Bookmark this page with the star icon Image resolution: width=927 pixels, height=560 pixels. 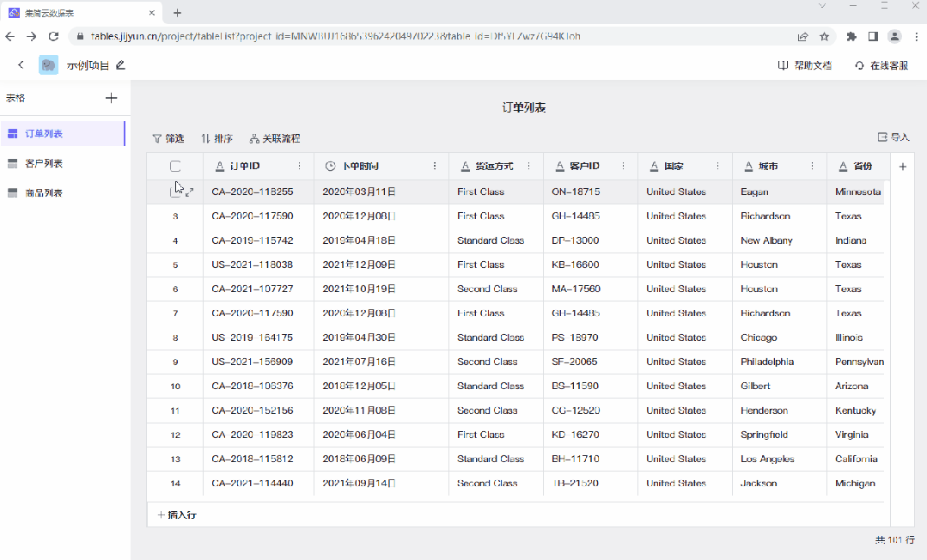[x=824, y=37]
